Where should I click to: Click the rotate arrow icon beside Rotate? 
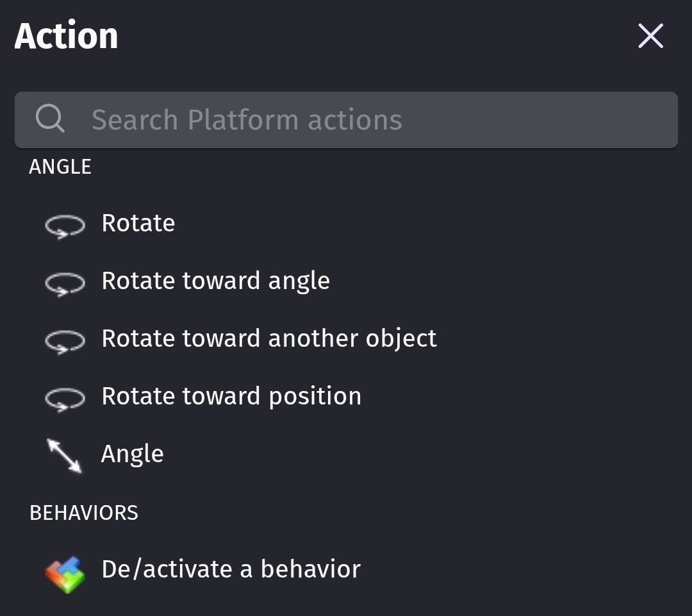[x=65, y=226]
